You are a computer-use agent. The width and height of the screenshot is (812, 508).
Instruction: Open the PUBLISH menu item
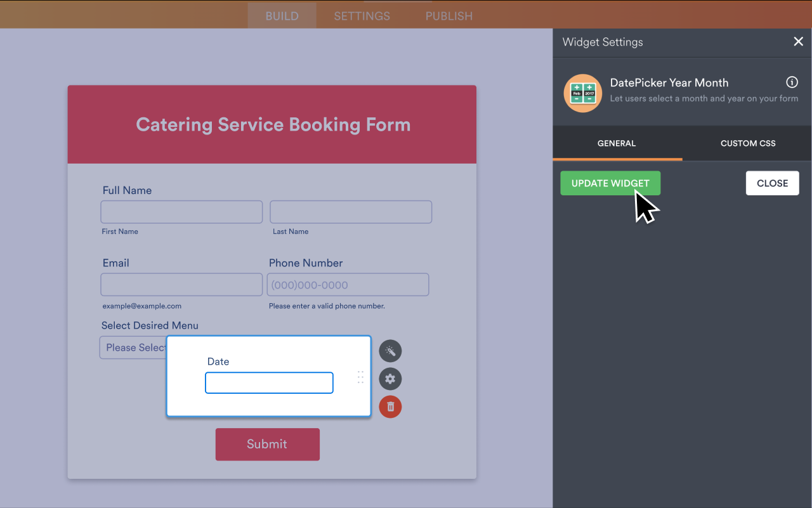pos(449,15)
